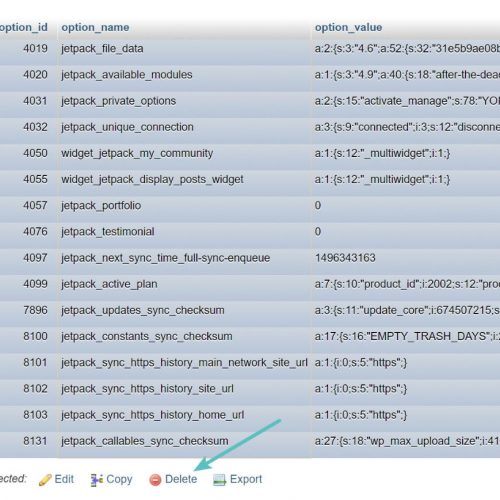Click the jetpack_file_data option value
The width and height of the screenshot is (500, 500).
coord(407,49)
